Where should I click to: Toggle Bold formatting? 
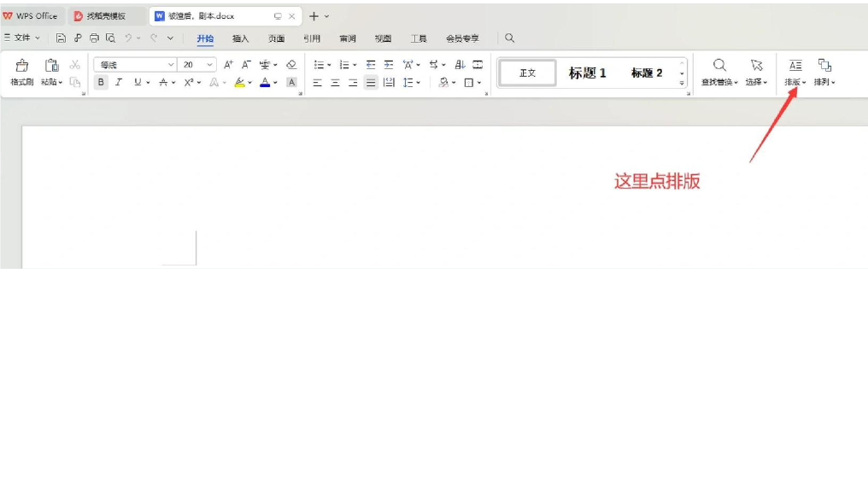click(101, 83)
